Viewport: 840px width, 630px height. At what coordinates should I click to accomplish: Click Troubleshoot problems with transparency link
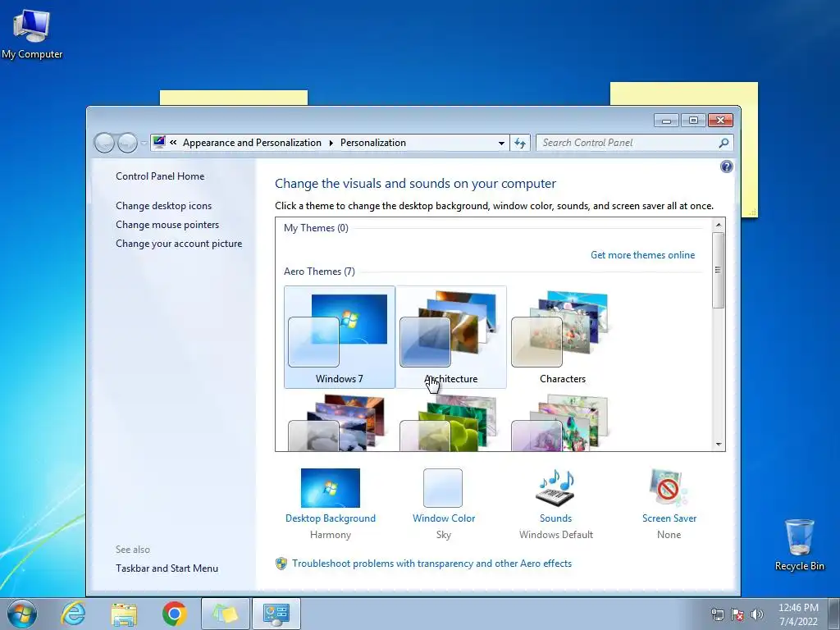[x=431, y=564]
